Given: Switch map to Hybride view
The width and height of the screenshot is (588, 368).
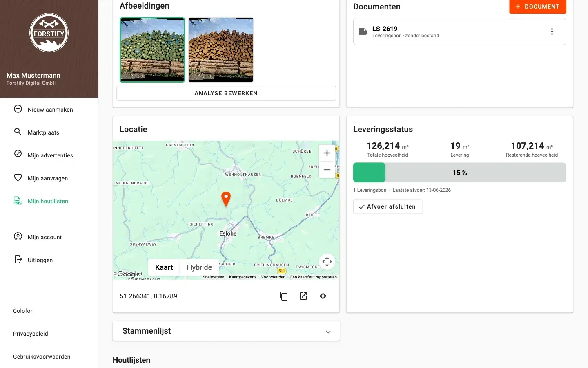Looking at the screenshot, I should tap(199, 267).
